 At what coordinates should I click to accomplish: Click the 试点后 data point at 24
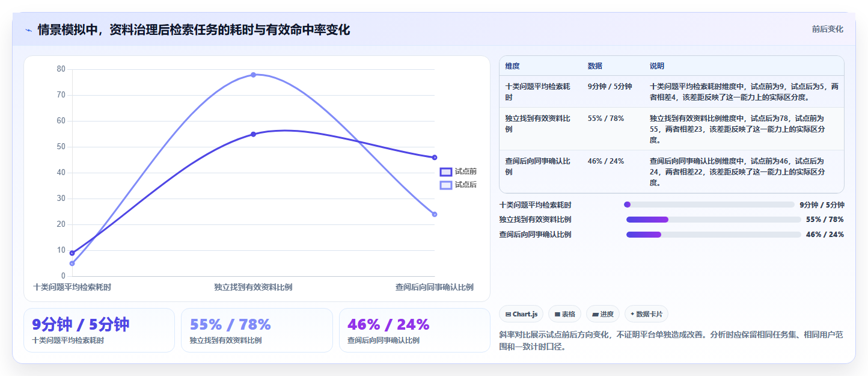click(434, 214)
